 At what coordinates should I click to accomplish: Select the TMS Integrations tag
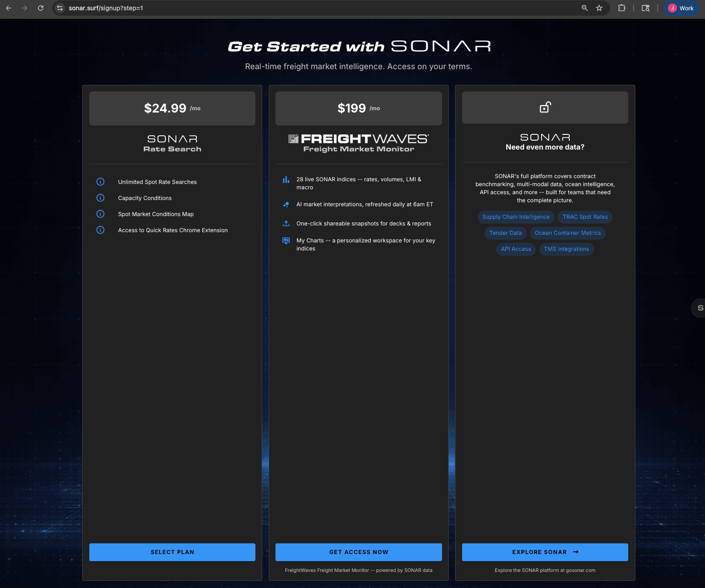click(x=567, y=249)
